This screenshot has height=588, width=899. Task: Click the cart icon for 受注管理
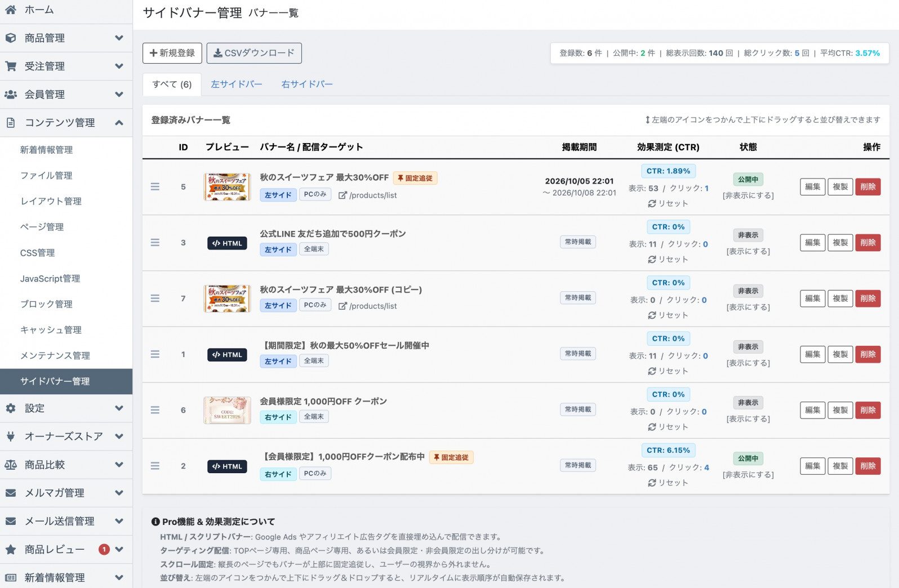[x=11, y=66]
